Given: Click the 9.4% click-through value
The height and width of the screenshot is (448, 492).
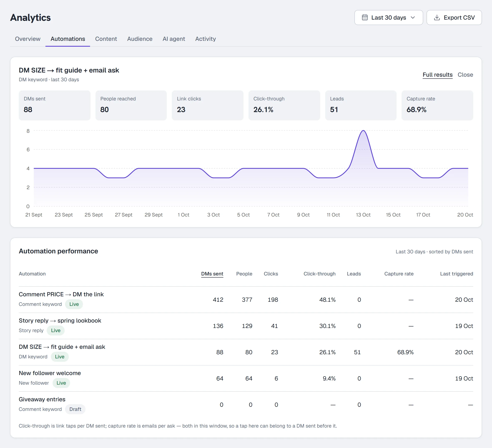Looking at the screenshot, I should coord(329,378).
